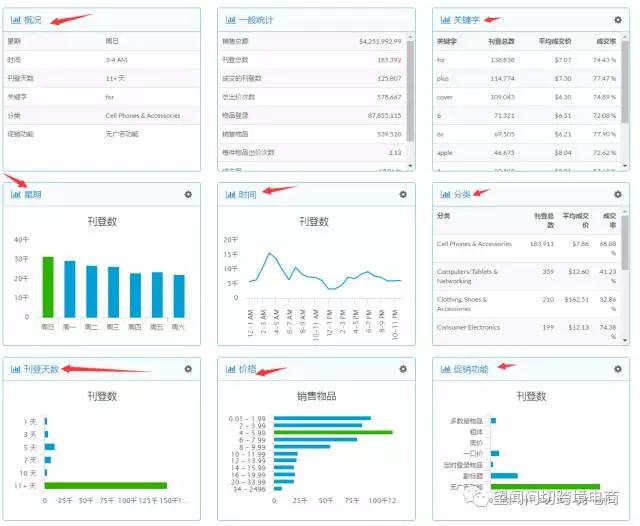Screen dimensions: 640x526
Task: Click chart icon beside 一般统计 title
Action: (x=231, y=20)
